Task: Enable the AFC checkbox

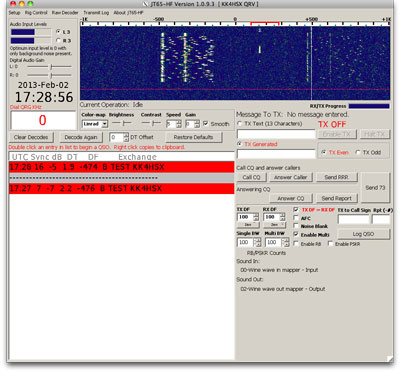Action: [296, 218]
